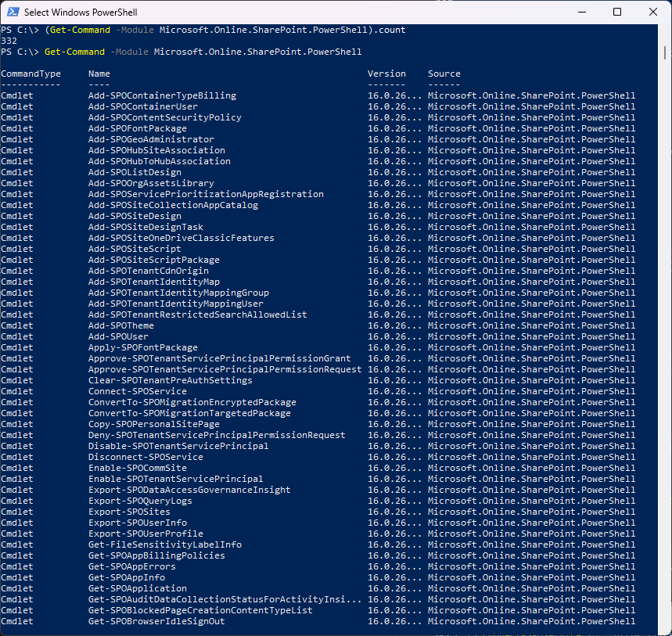The width and height of the screenshot is (672, 636).
Task: Click Add-SPOTenantIdentityMappingGroup cmdlet name
Action: click(178, 293)
